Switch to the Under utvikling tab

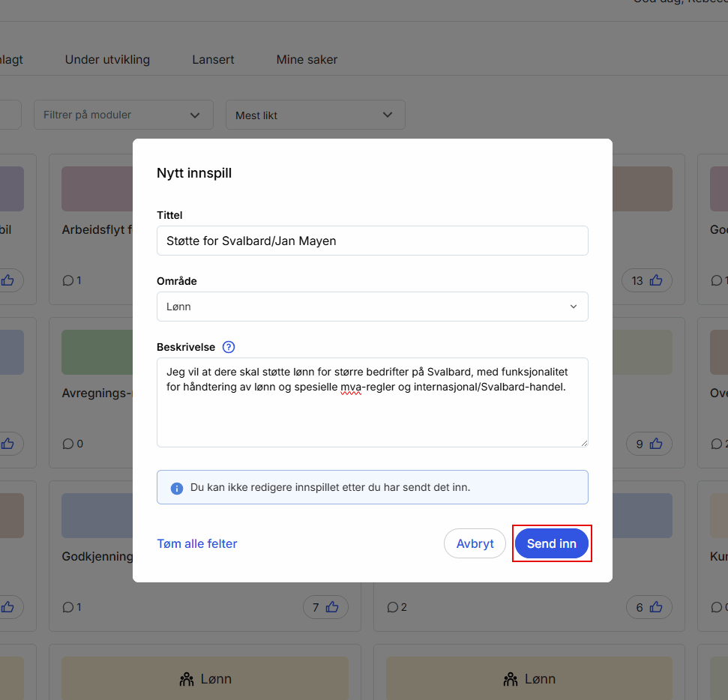(x=107, y=59)
